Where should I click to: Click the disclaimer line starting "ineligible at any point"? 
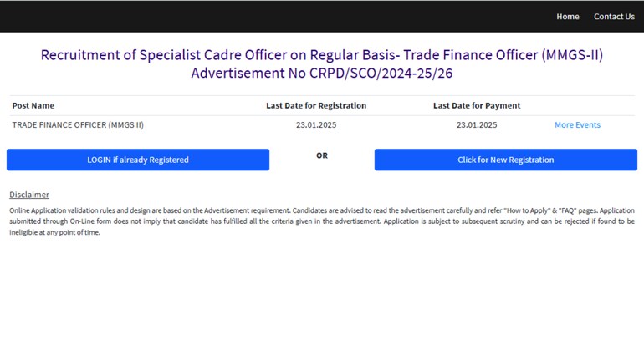coord(54,232)
